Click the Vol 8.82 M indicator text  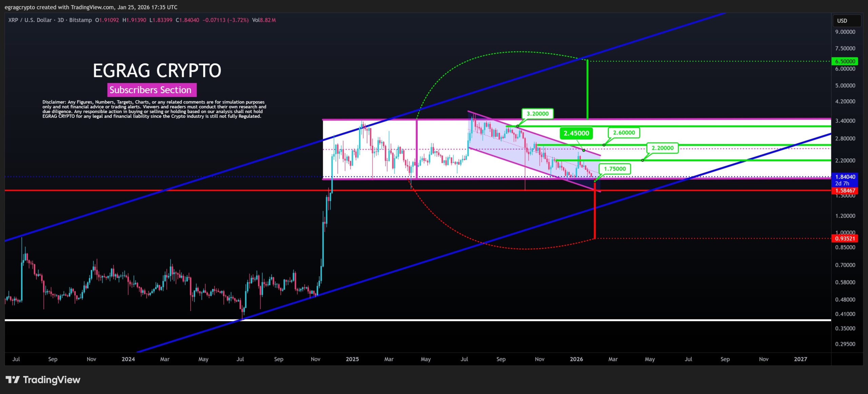[264, 20]
